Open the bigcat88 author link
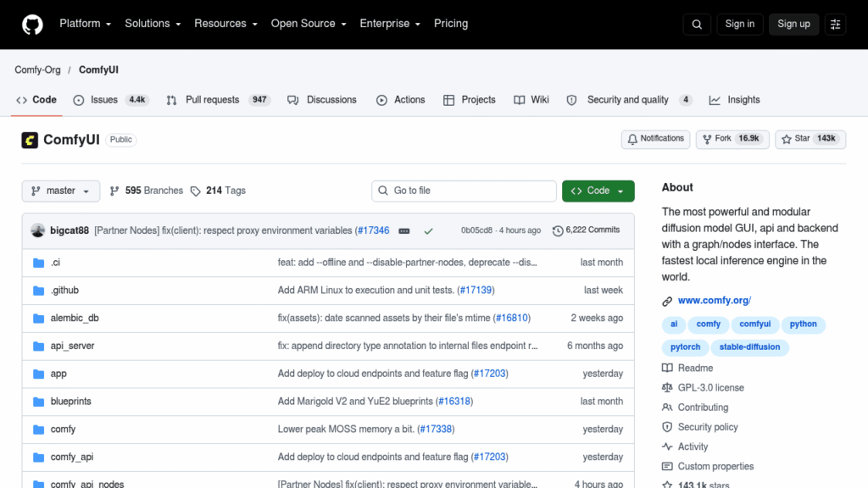Viewport: 868px width, 488px height. tap(70, 230)
